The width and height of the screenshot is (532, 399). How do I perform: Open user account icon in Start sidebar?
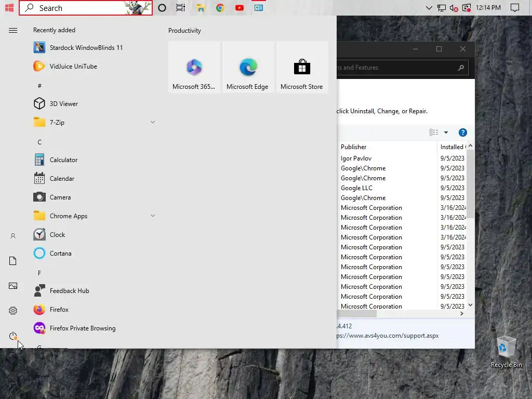click(13, 236)
